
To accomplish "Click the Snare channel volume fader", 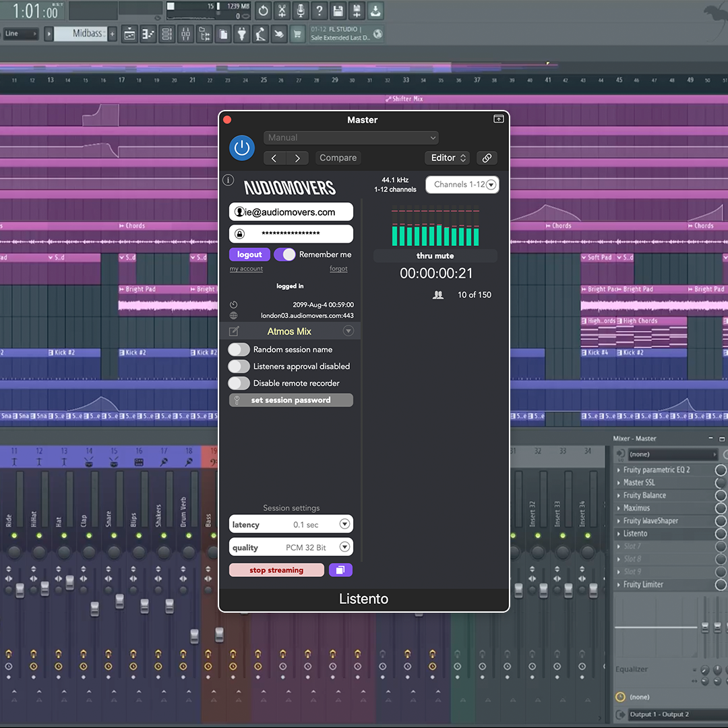I will point(120,601).
